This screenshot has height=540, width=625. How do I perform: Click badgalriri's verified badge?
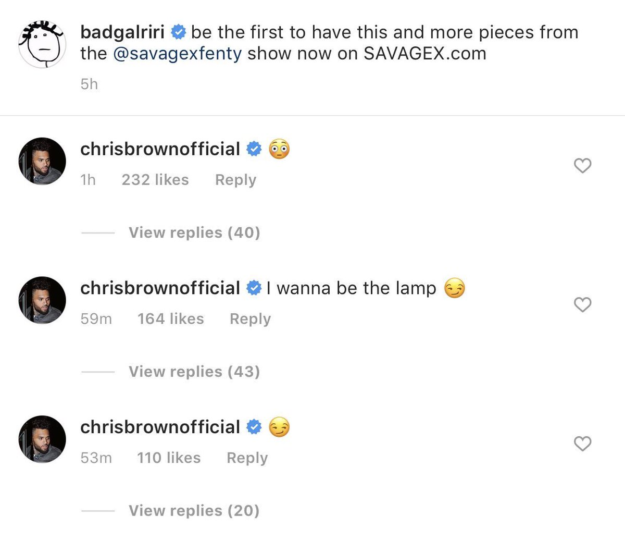point(179,32)
